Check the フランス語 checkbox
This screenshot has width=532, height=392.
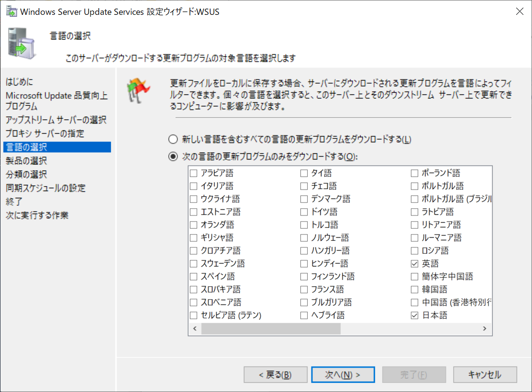[304, 290]
